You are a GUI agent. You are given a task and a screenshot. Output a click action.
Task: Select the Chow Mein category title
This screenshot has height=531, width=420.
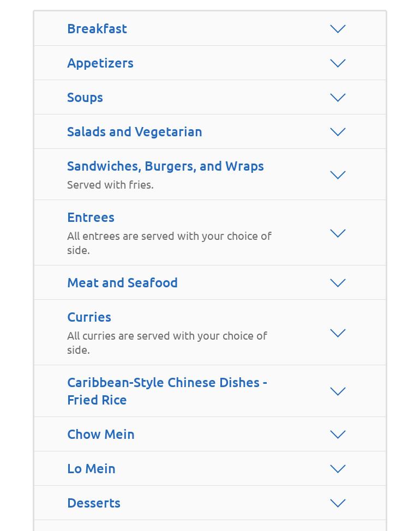[x=101, y=434]
